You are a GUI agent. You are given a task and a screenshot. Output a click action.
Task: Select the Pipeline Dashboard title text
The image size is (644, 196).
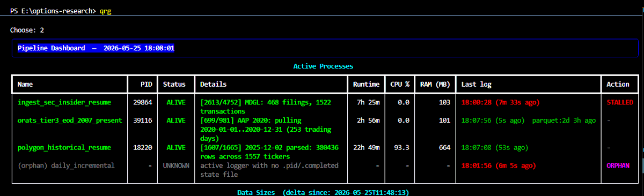click(x=97, y=48)
